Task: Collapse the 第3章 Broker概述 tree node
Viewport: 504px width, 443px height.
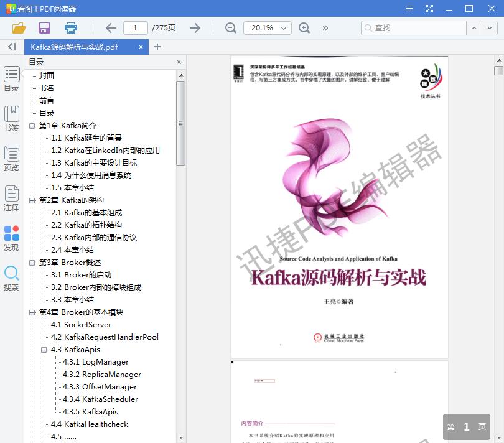Action: click(32, 263)
